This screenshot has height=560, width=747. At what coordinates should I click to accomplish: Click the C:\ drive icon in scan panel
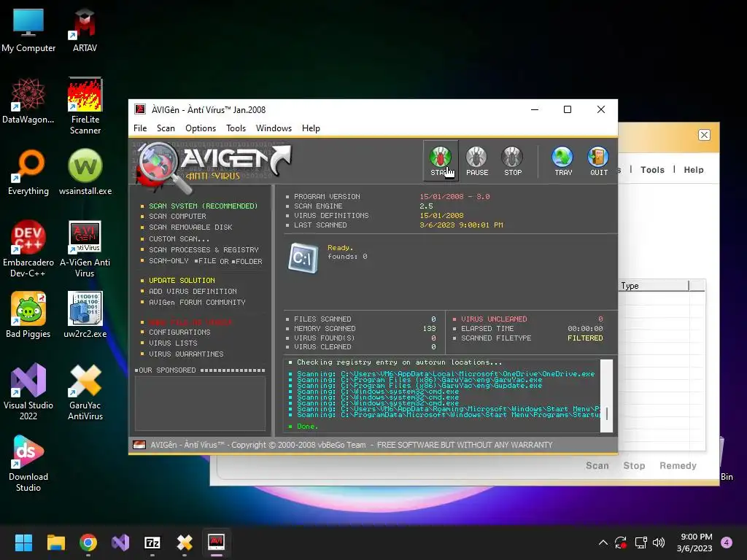[303, 258]
